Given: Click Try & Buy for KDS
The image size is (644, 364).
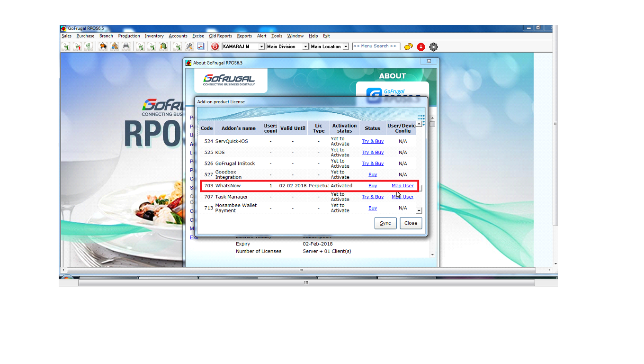Looking at the screenshot, I should (373, 153).
